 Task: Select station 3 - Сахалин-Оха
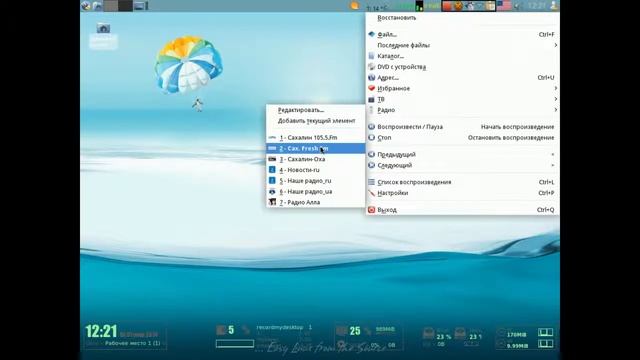coord(316,159)
